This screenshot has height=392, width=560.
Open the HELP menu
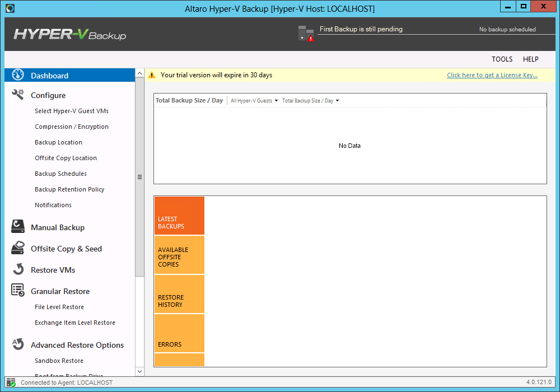coord(530,59)
